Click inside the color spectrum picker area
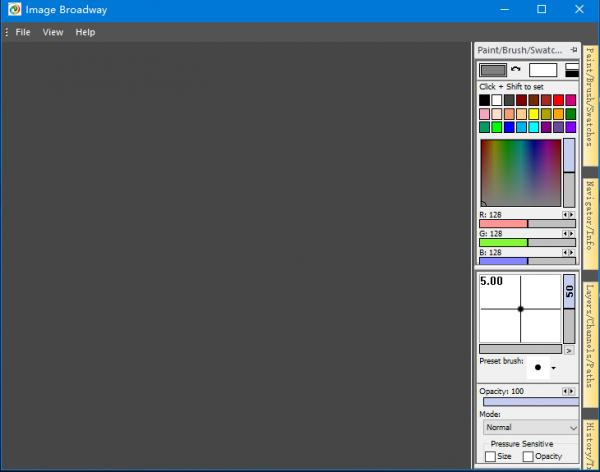 (520, 172)
